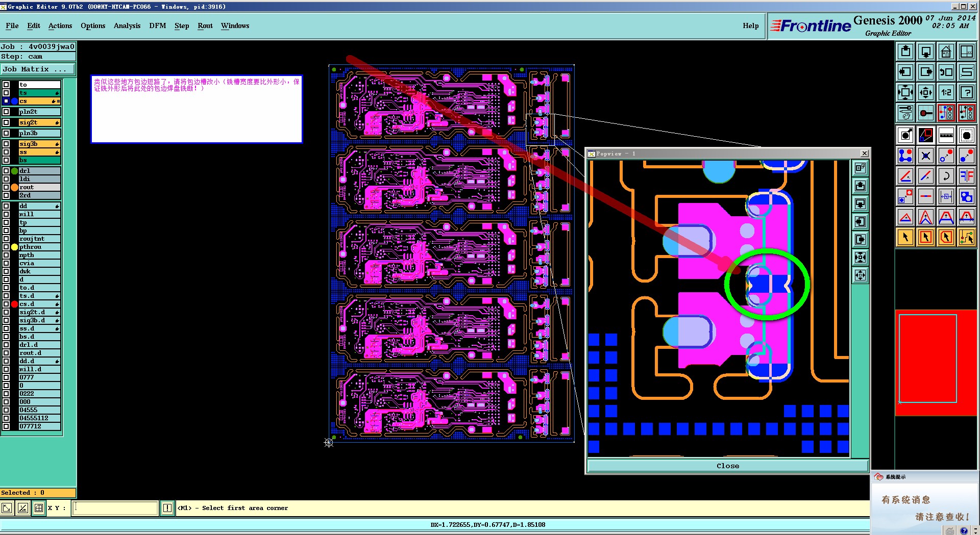
Task: Toggle the checkbox for layer to
Action: [x=6, y=85]
